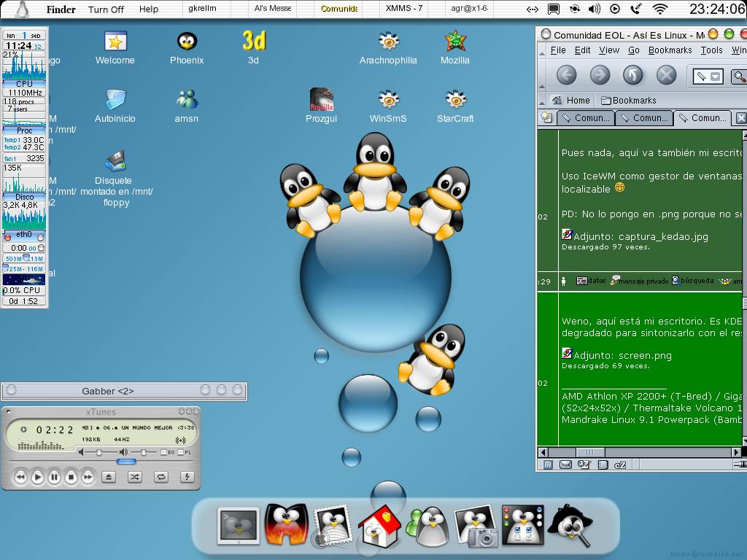Screen dimensions: 747x560
Task: Toggle the EQ checkbox in xTunes
Action: [163, 453]
